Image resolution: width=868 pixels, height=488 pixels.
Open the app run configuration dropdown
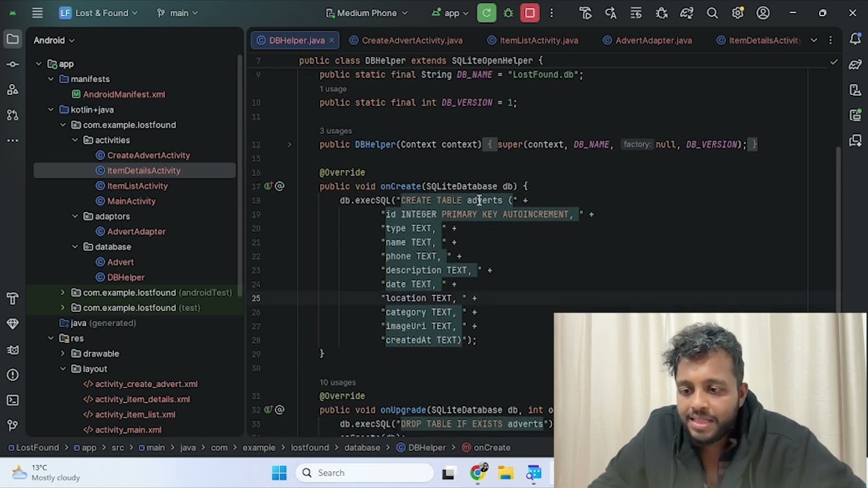452,13
